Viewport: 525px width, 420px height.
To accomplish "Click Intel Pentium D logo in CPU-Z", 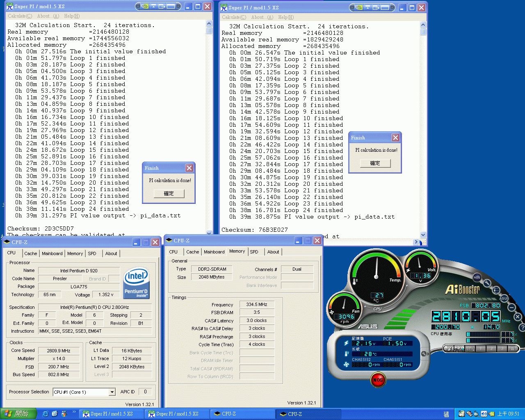I will point(136,283).
